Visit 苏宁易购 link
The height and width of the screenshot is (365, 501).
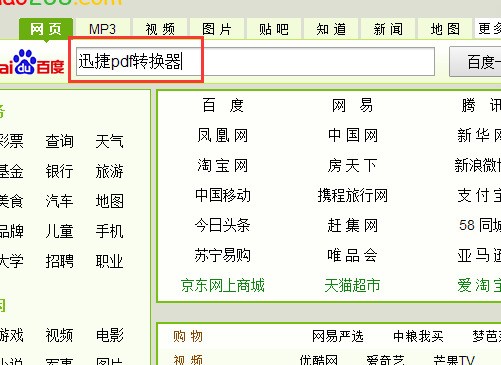223,255
